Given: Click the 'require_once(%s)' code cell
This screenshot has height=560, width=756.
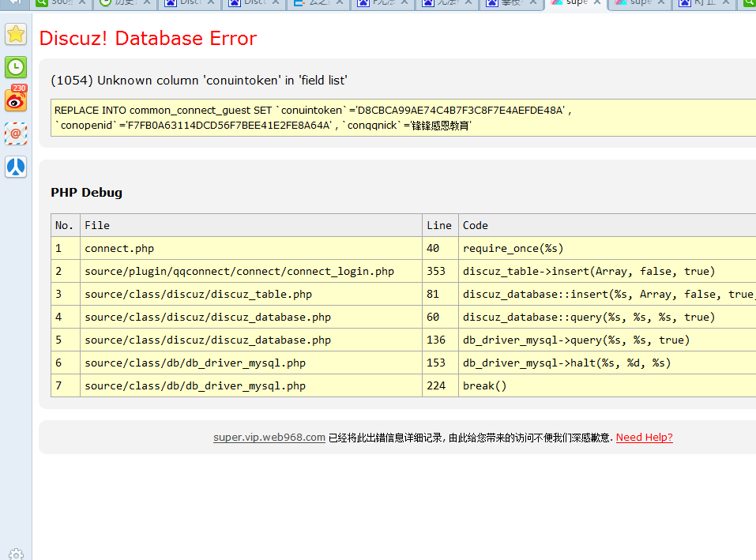Looking at the screenshot, I should (607, 248).
